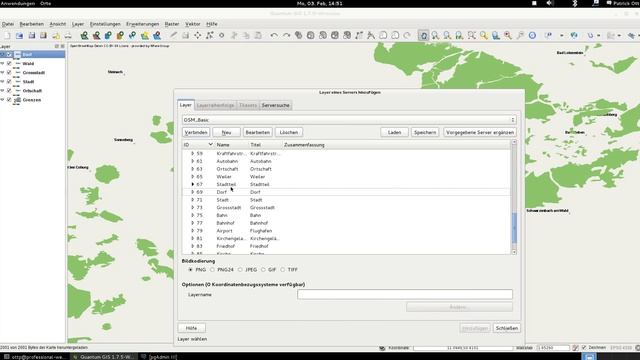This screenshot has height=360, width=640.
Task: Expand the Ortschaft row with ID 63
Action: 193,169
